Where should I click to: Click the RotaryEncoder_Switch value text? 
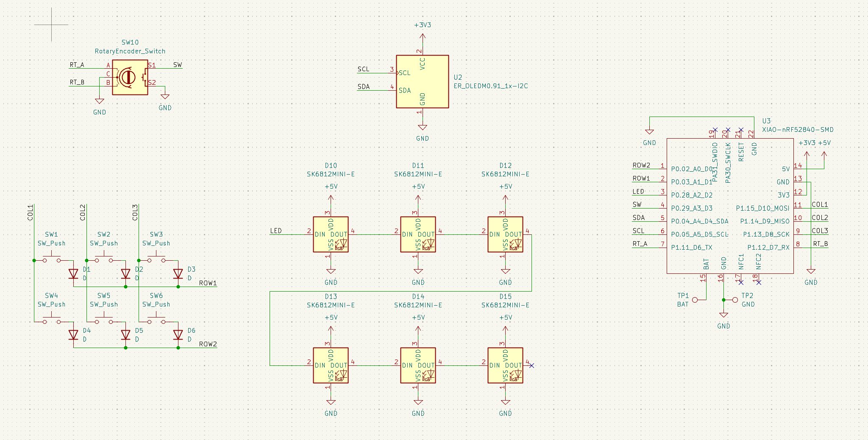coord(130,51)
